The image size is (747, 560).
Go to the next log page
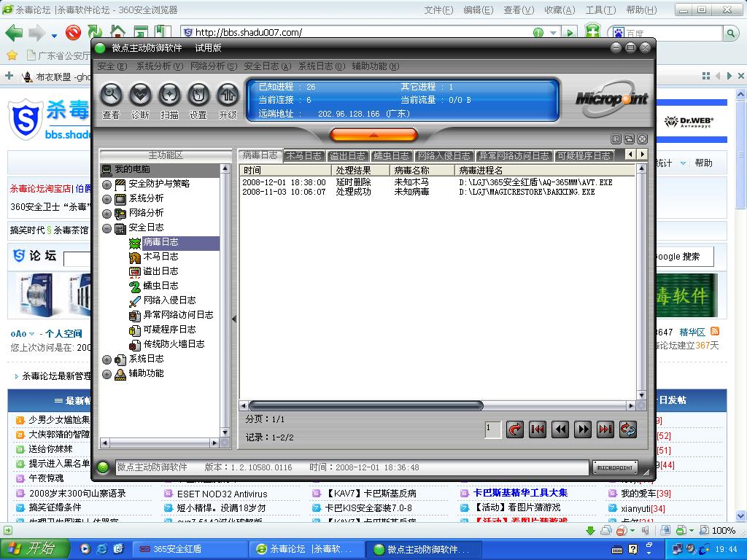click(x=583, y=429)
